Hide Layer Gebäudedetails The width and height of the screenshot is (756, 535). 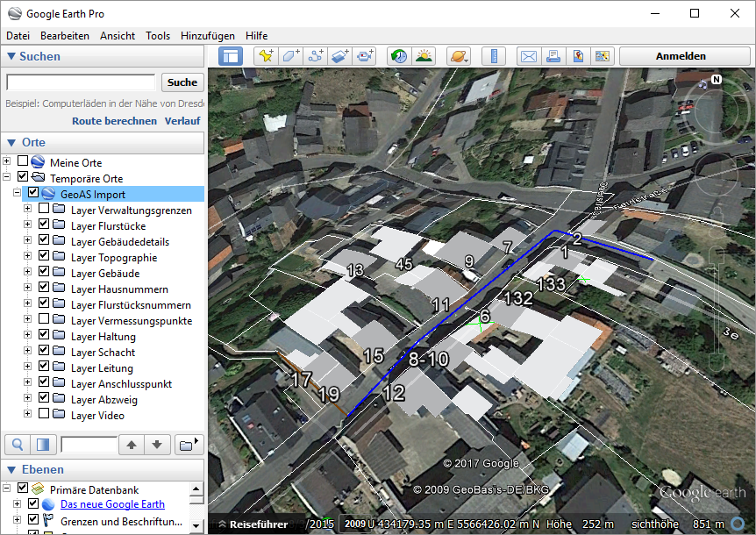click(44, 239)
